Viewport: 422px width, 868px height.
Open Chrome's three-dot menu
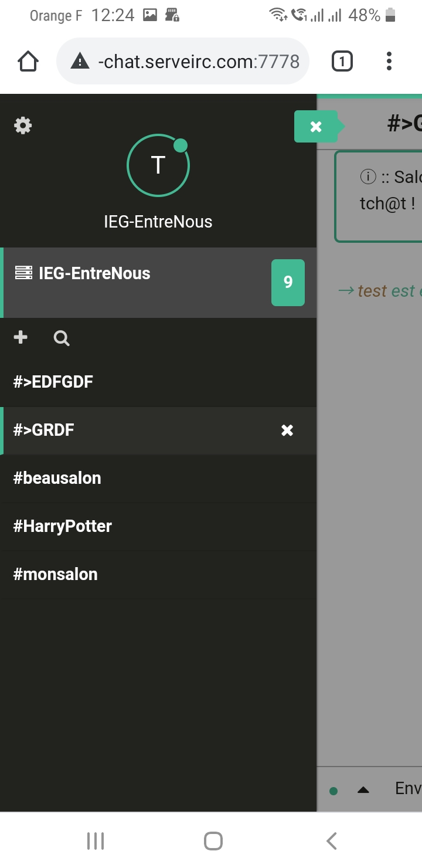coord(389,60)
